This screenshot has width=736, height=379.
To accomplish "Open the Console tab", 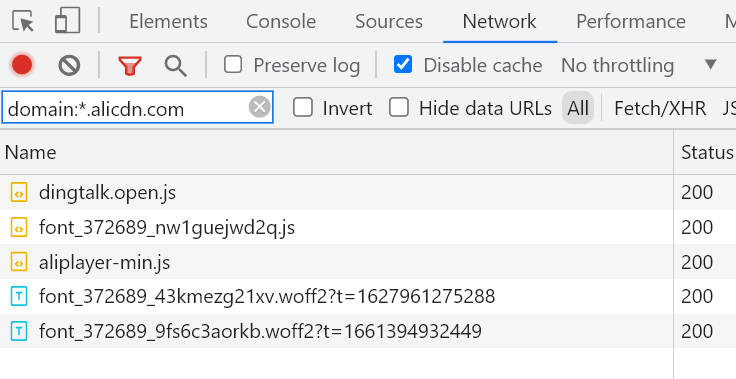I will pos(281,22).
